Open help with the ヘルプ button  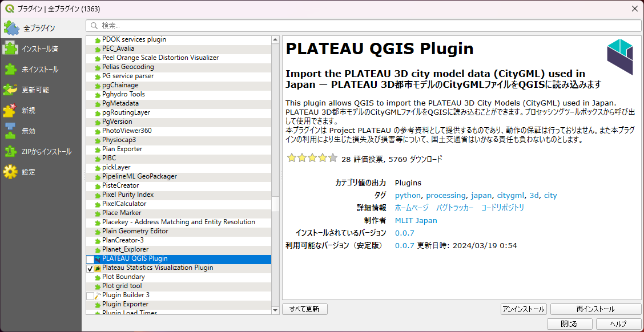(x=618, y=323)
